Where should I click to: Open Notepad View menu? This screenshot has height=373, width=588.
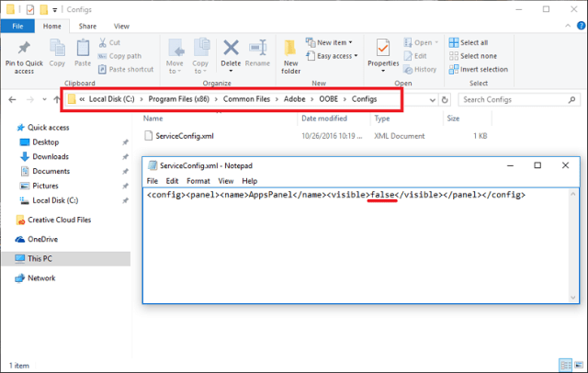click(x=226, y=181)
